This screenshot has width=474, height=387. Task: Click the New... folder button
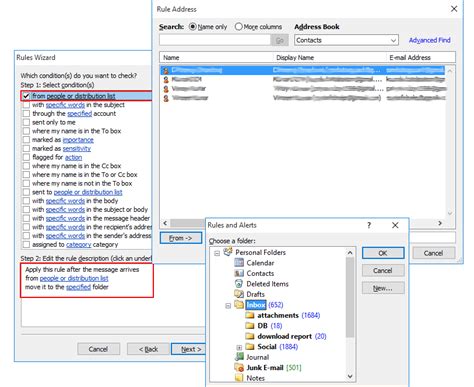[x=383, y=288]
